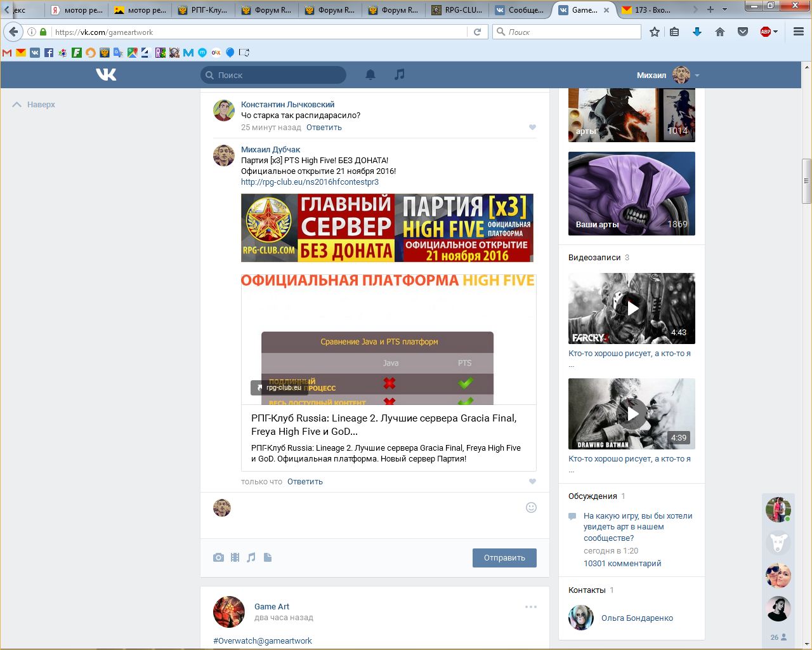
Task: Attach a photo to the comment
Action: (x=218, y=557)
